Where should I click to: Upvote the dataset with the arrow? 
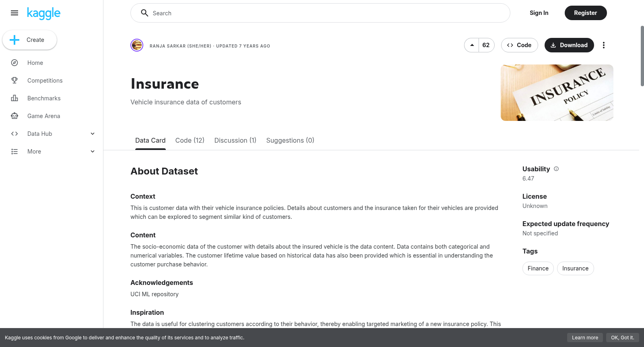[x=472, y=45]
